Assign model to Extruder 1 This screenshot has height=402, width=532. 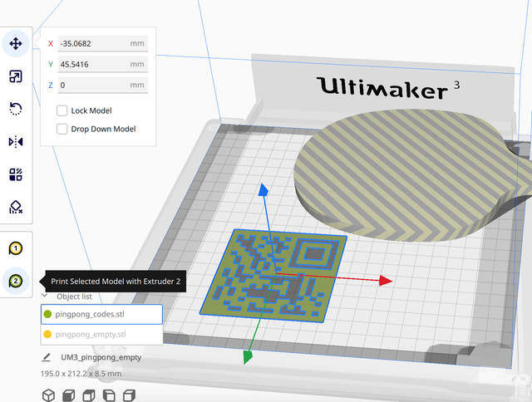(16, 248)
